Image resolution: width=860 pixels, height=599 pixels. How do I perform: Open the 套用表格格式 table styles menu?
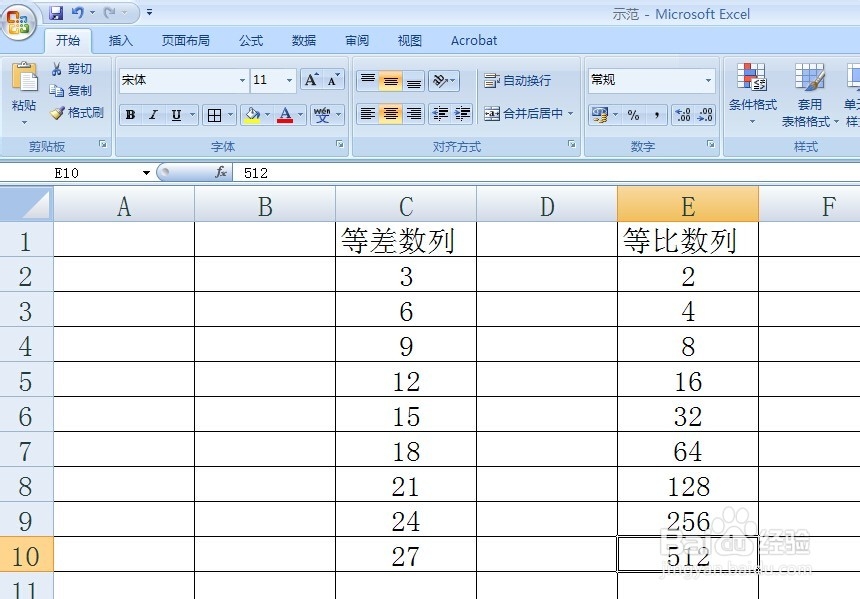(810, 94)
